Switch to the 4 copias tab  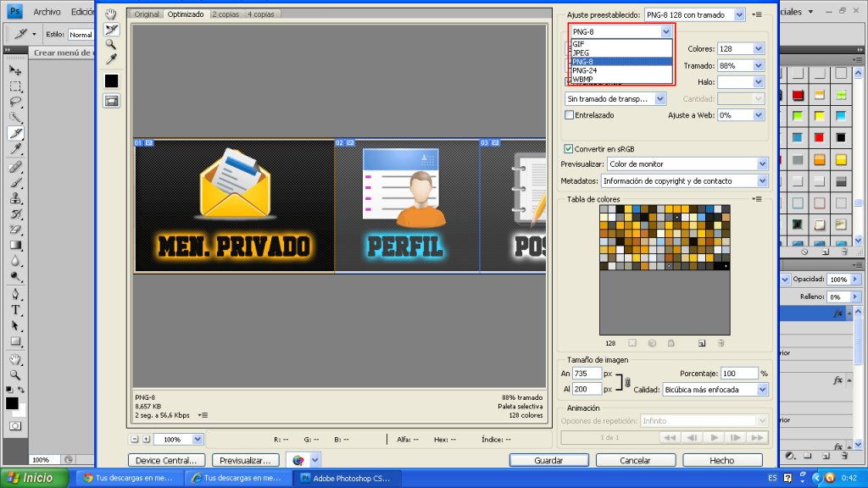pos(261,14)
